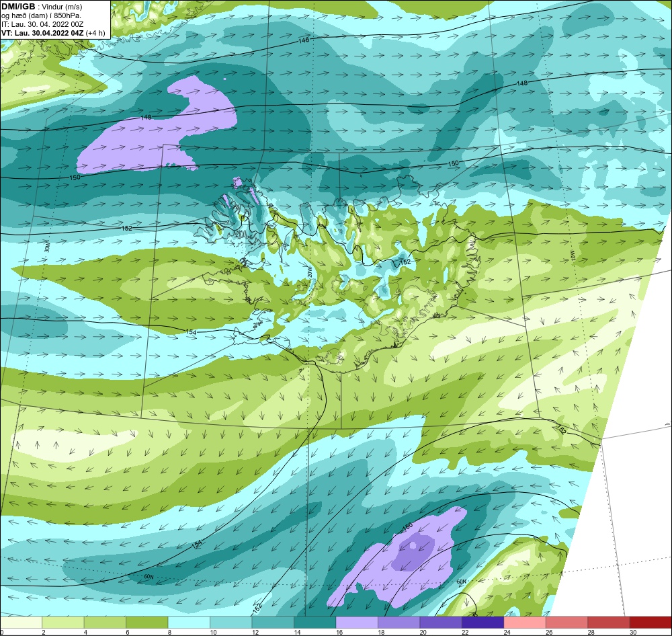Click the '16' tick label on the color scale

click(339, 632)
